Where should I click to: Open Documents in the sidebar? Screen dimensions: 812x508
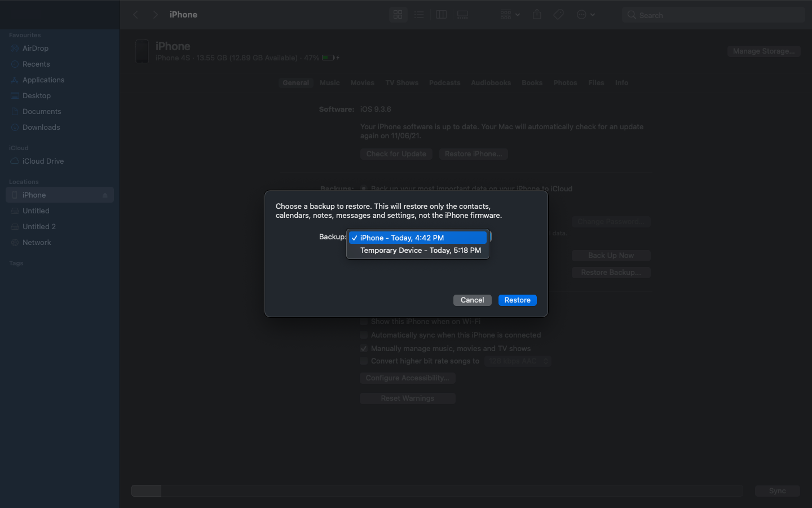coord(60,112)
